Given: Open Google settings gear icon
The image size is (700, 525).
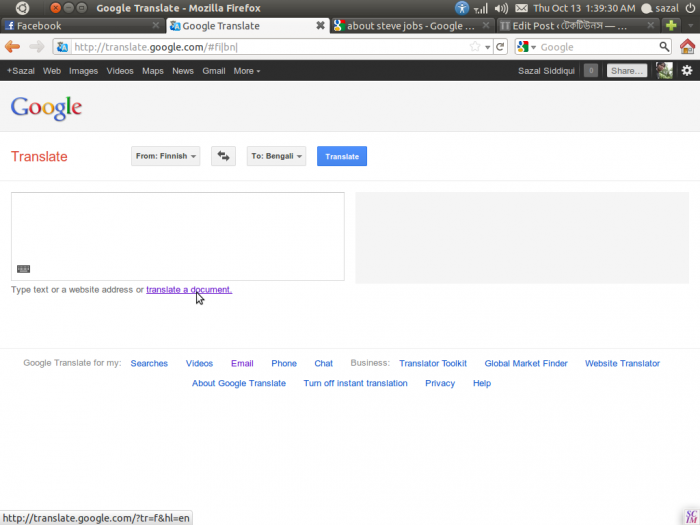Looking at the screenshot, I should (687, 71).
